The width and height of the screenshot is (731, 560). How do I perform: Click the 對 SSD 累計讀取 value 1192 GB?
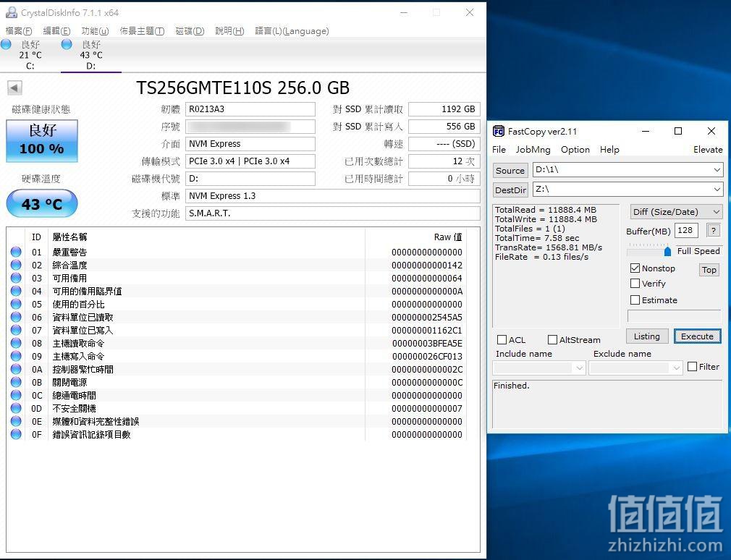tap(444, 109)
